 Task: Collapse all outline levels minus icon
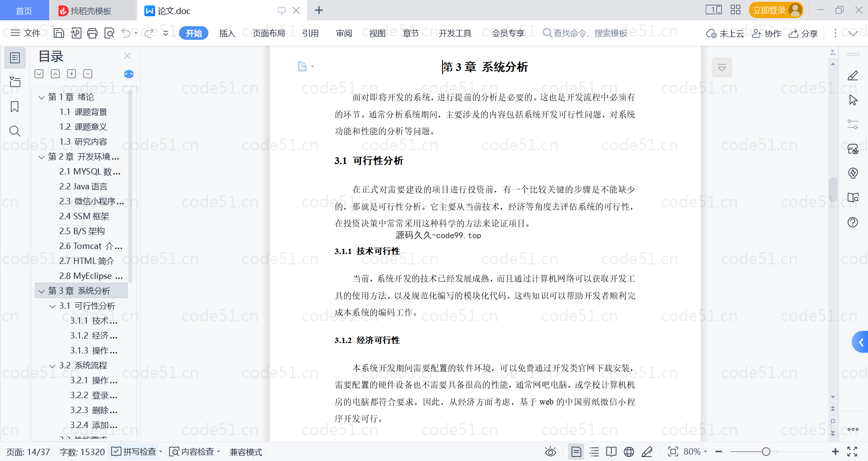pos(88,74)
